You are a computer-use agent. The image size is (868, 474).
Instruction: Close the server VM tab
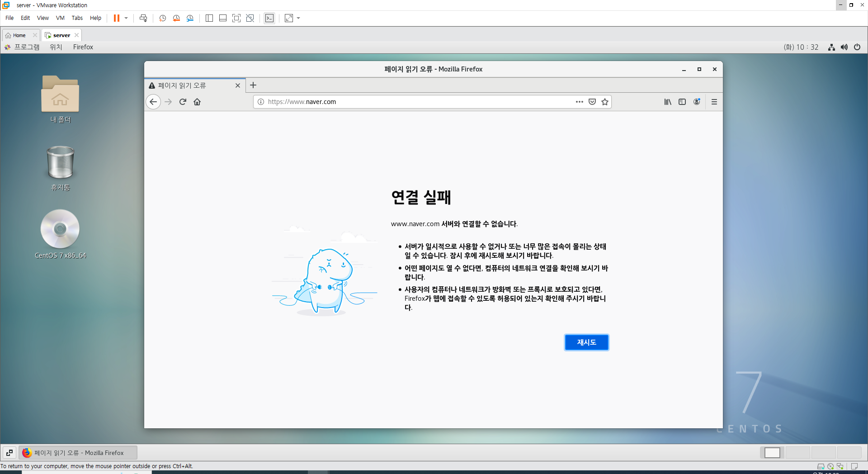pos(77,35)
